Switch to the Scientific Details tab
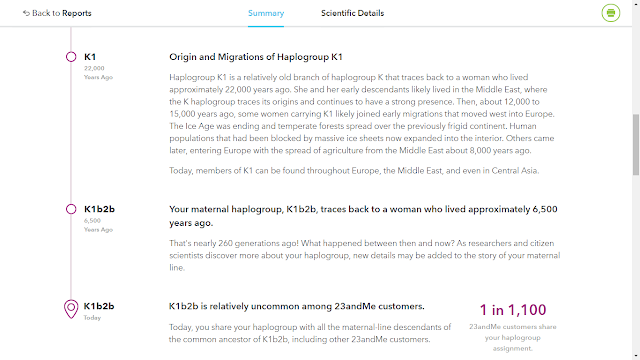Screen dimensions: 640x360 352,13
